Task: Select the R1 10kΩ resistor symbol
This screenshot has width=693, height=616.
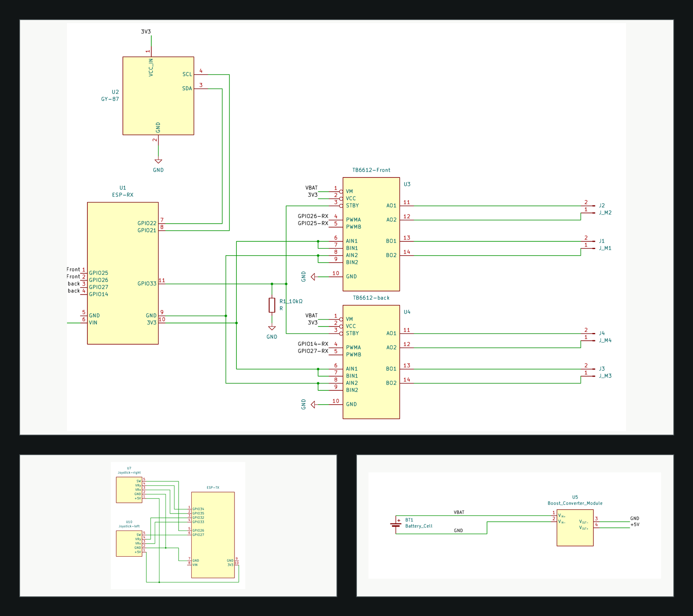Action: coord(272,305)
